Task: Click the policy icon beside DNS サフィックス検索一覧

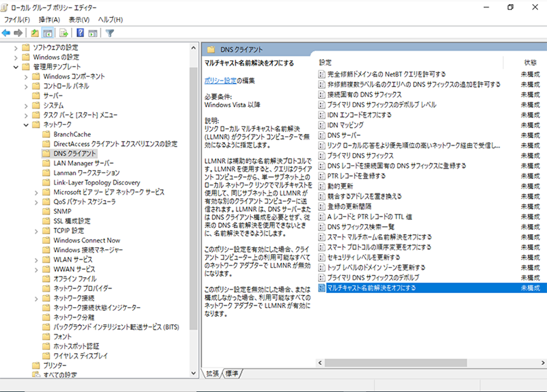Action: [322, 227]
